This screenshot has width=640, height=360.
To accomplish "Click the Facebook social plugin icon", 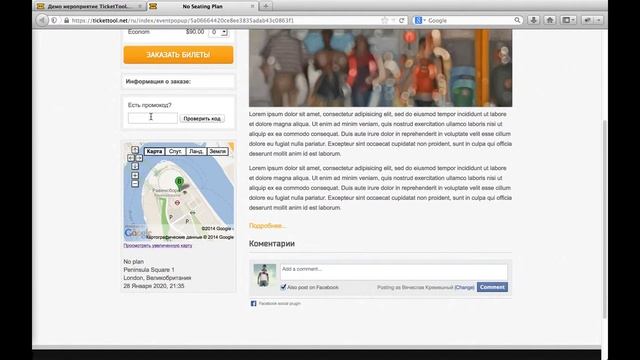I will [253, 303].
